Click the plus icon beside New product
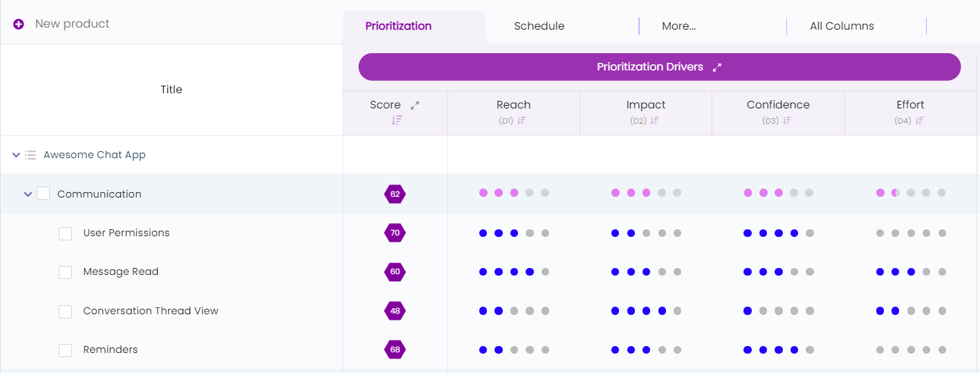The image size is (980, 373). (19, 24)
